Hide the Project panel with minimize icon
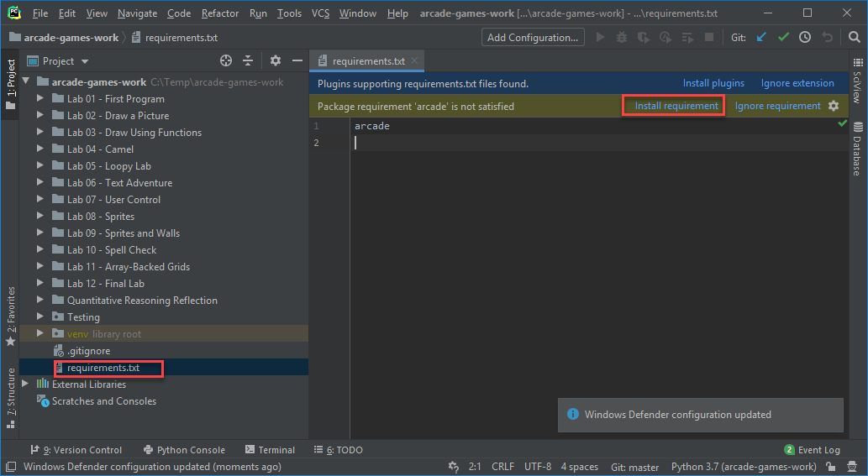Screen dimensions: 868x476 (x=297, y=60)
